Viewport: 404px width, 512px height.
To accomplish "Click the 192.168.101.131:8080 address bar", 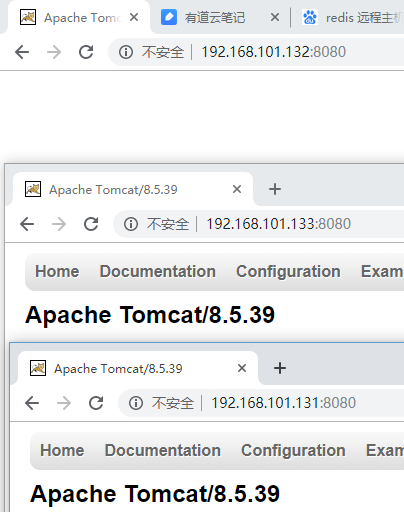I will [262, 403].
